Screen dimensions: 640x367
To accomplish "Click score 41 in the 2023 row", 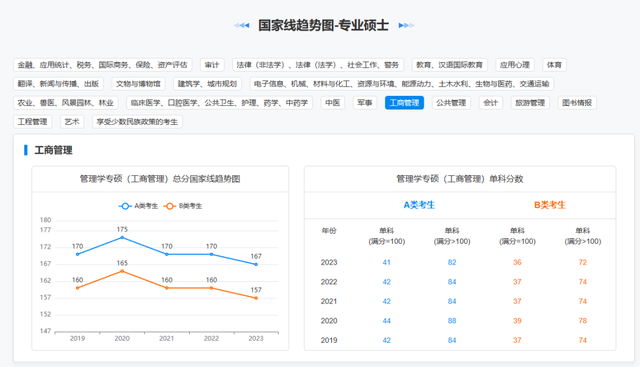I will click(x=387, y=262).
